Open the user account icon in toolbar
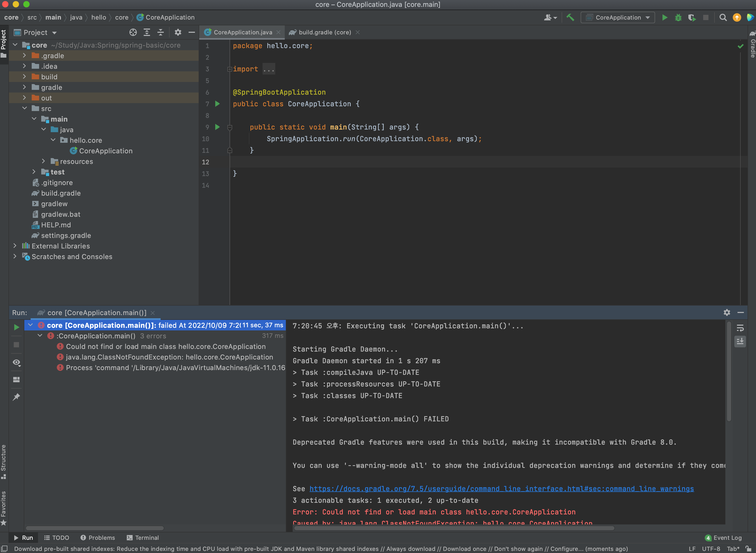The height and width of the screenshot is (553, 756). pyautogui.click(x=550, y=17)
